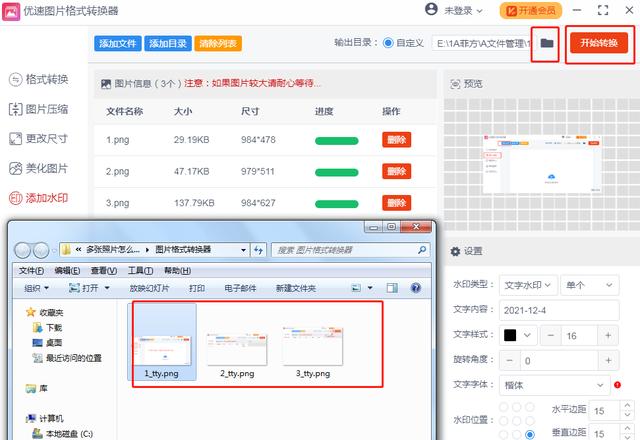Click the 添加文件 button
This screenshot has height=440, width=640.
(118, 43)
